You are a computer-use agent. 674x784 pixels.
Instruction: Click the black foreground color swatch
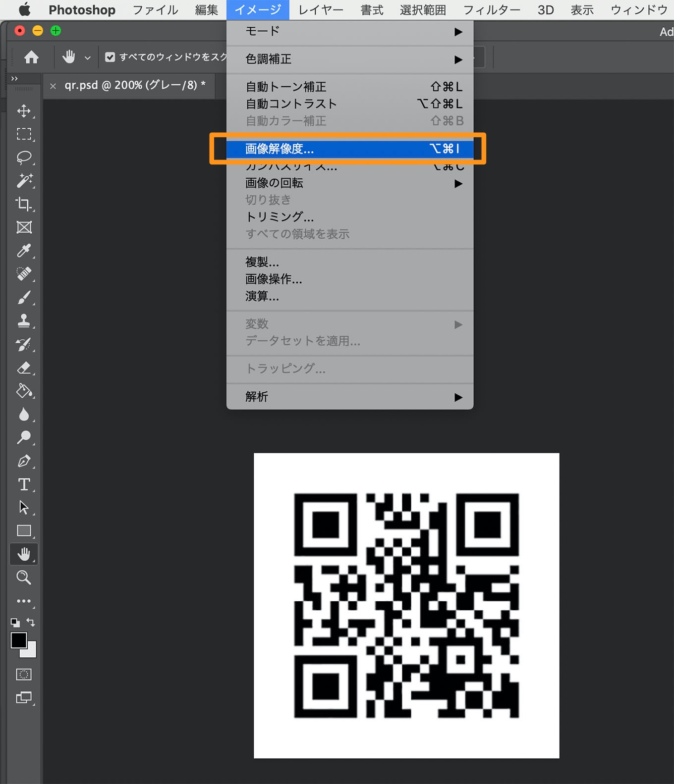pyautogui.click(x=18, y=640)
